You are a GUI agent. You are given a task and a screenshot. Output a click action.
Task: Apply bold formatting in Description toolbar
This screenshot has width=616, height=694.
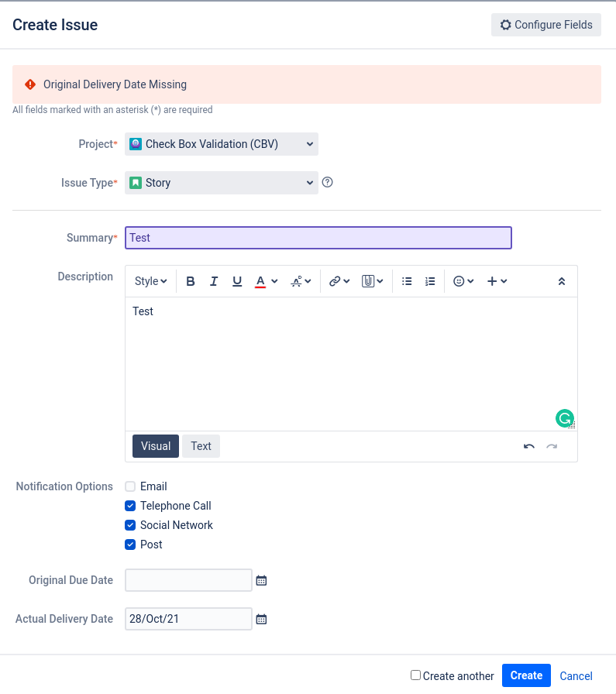click(x=191, y=281)
